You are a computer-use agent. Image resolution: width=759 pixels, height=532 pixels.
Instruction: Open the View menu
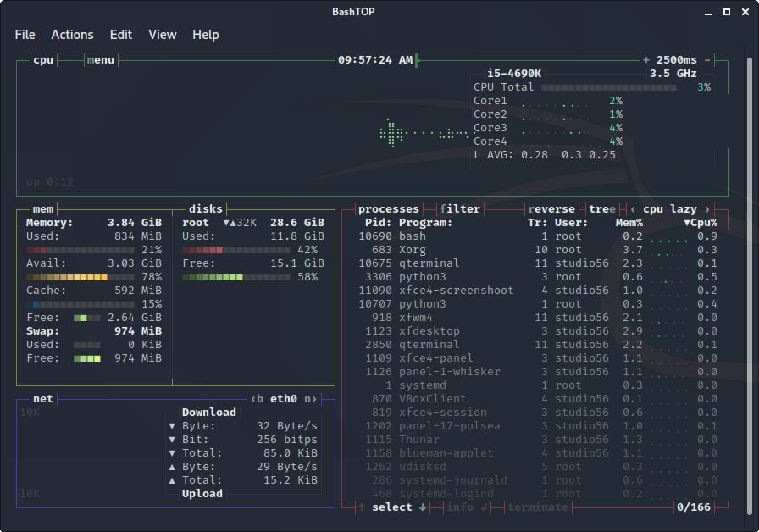click(x=163, y=35)
